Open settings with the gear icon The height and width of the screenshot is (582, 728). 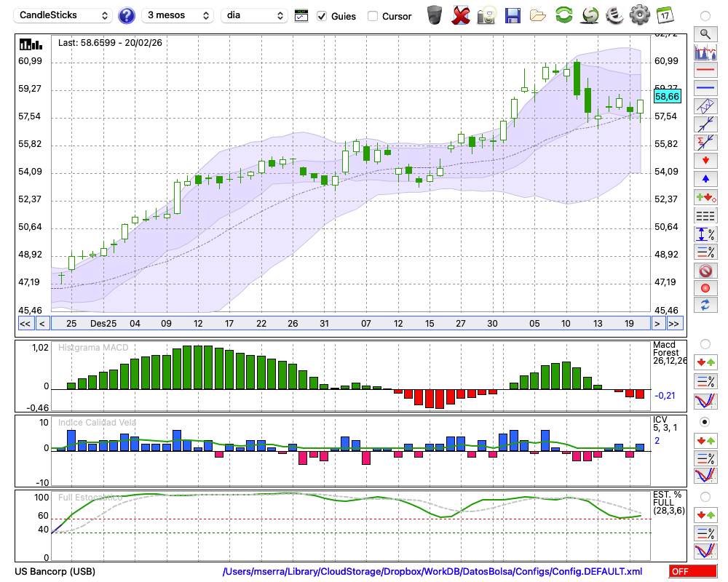click(639, 15)
